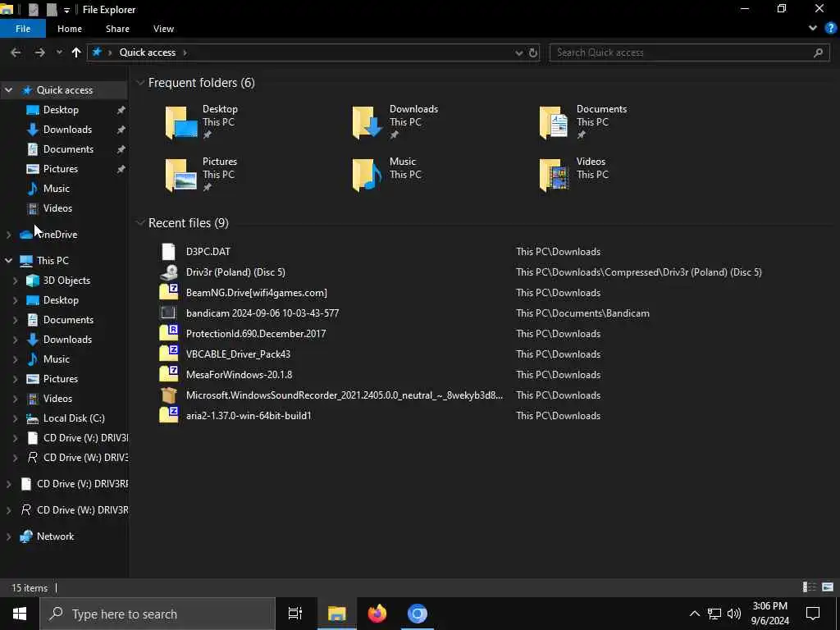Show hidden system tray icons
This screenshot has width=840, height=630.
point(694,614)
